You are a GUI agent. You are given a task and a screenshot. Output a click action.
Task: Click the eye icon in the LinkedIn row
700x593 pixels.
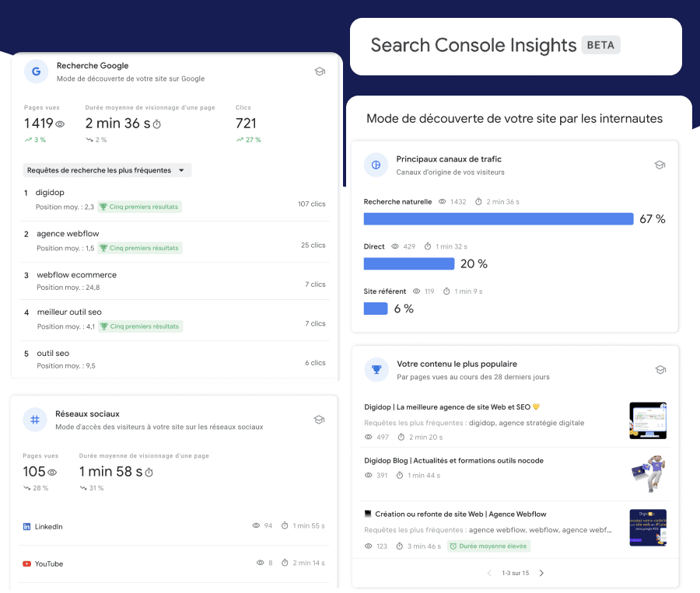[256, 525]
